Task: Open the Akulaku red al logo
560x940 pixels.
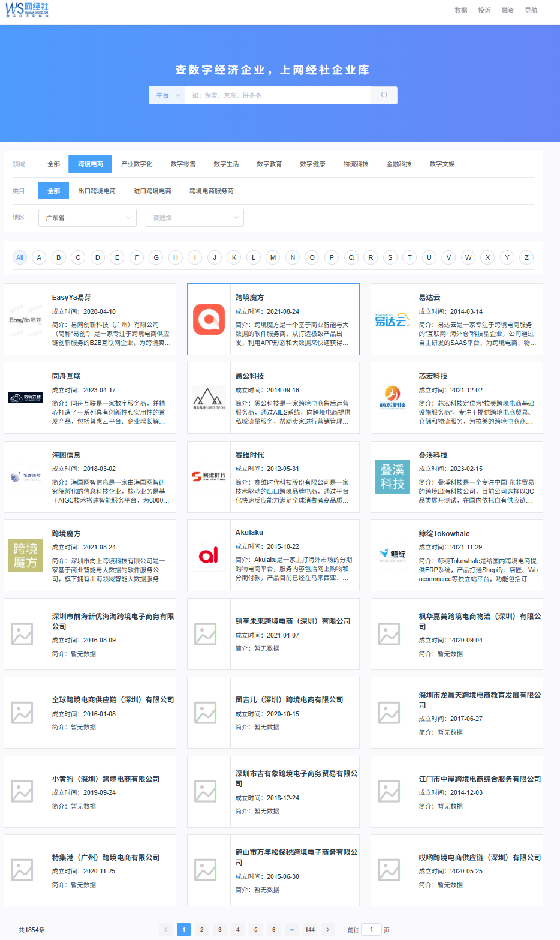Action: pos(209,555)
